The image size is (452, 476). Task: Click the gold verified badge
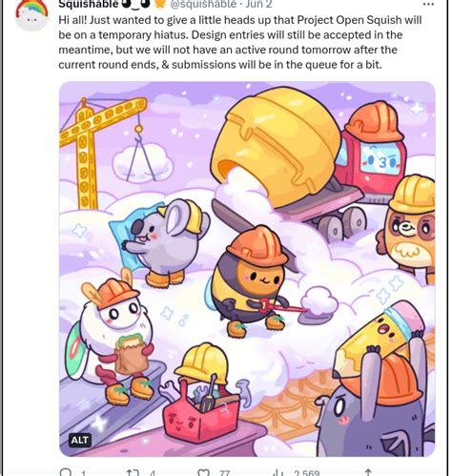(x=160, y=4)
